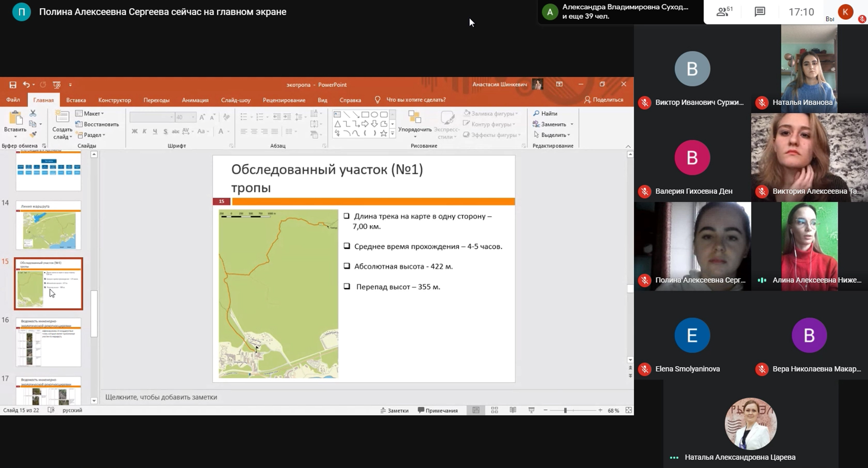The image size is (868, 468).
Task: Open Упорядочить arrange objects tool
Action: click(415, 123)
